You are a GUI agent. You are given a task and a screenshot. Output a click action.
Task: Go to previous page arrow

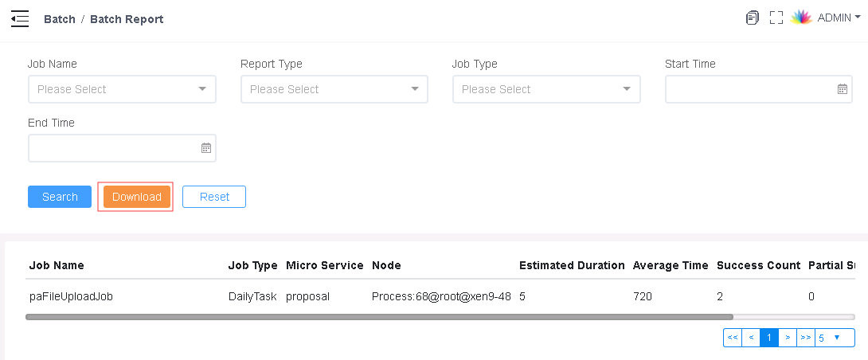pyautogui.click(x=751, y=338)
